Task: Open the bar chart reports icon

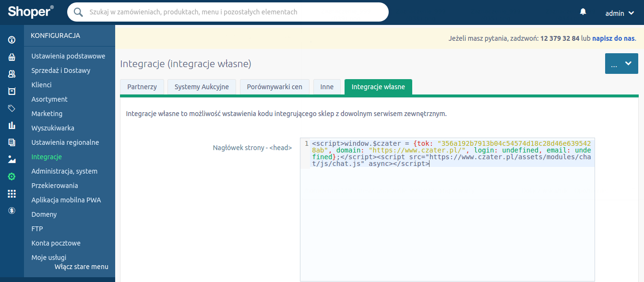Action: tap(12, 126)
